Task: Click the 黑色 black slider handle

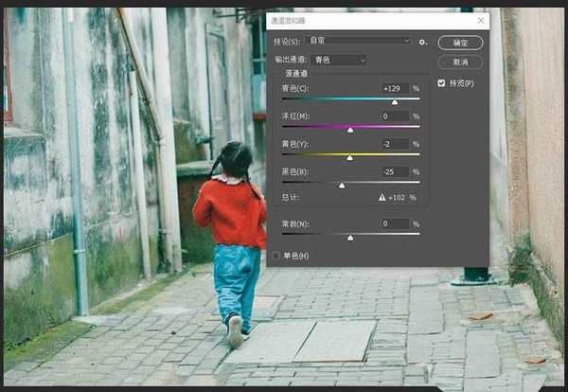Action: point(342,186)
